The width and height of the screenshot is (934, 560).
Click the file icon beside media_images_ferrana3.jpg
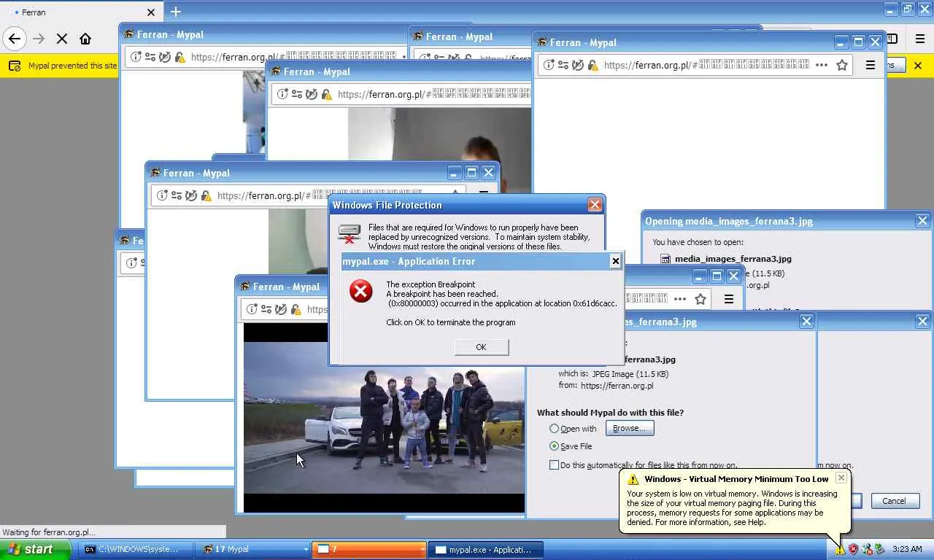click(x=665, y=259)
